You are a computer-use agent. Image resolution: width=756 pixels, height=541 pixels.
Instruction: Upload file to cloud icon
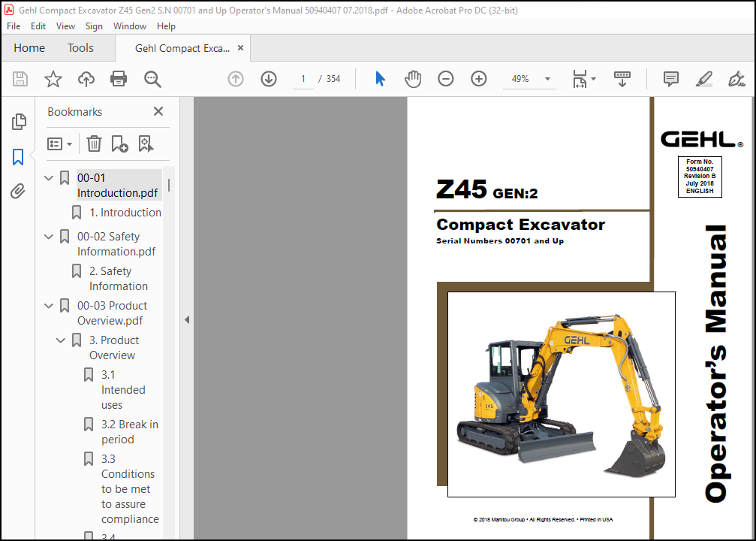click(x=86, y=79)
